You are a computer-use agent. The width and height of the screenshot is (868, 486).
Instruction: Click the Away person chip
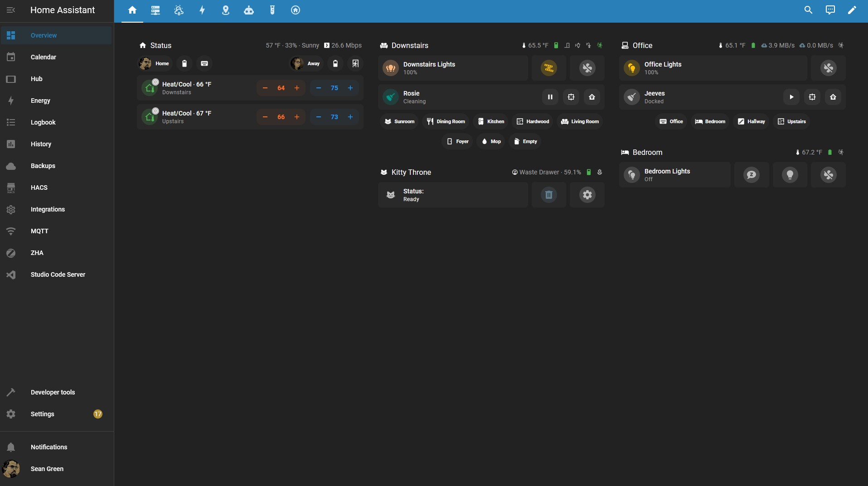(307, 63)
